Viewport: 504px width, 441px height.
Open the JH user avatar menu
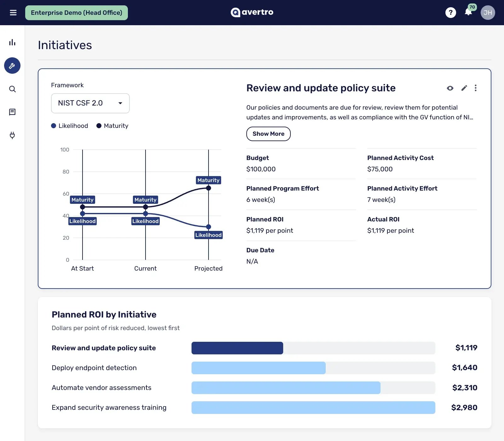point(488,13)
